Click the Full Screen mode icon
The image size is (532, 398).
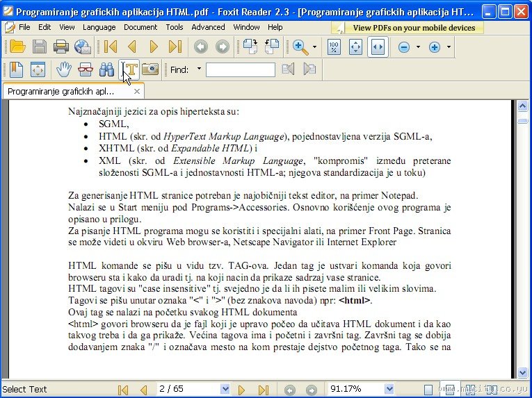click(38, 69)
